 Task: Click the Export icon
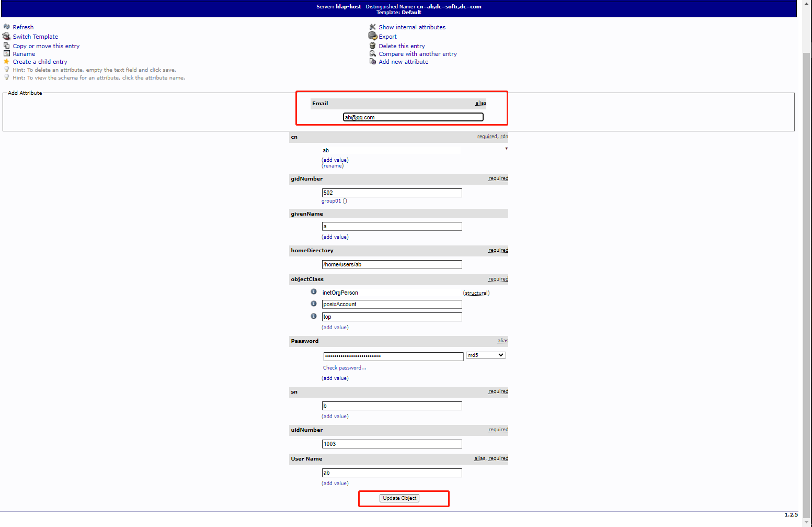click(x=372, y=36)
